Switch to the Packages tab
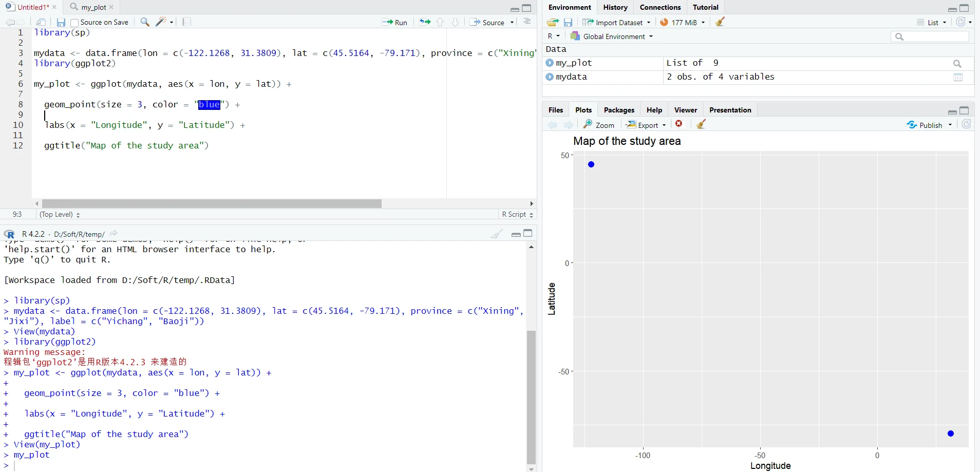This screenshot has height=472, width=980. point(619,110)
